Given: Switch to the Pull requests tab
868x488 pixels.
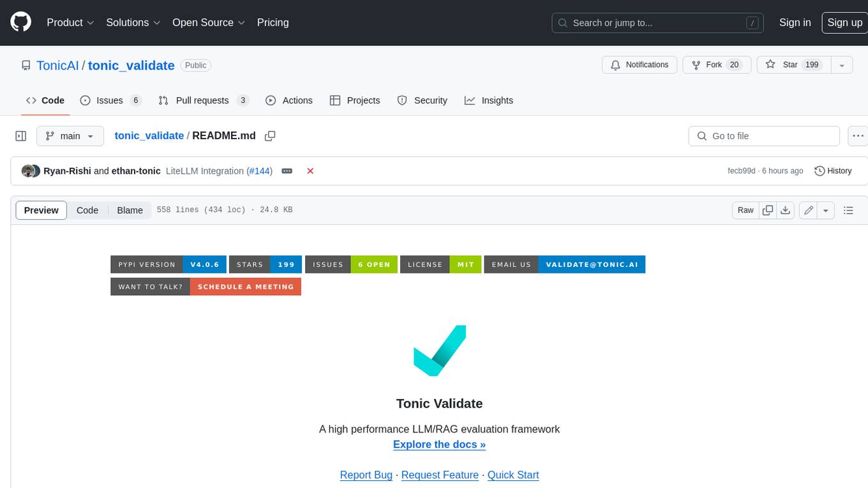Looking at the screenshot, I should pyautogui.click(x=203, y=100).
